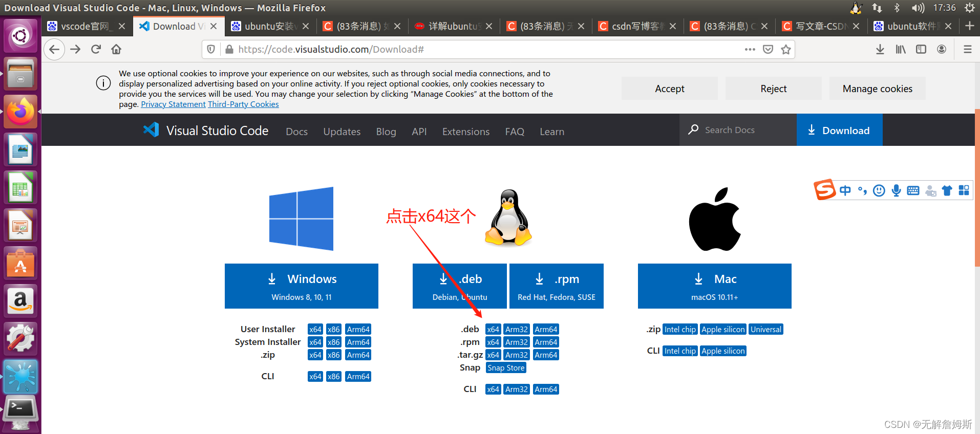This screenshot has height=434, width=980.
Task: Open the Privacy Statement link
Action: point(173,104)
